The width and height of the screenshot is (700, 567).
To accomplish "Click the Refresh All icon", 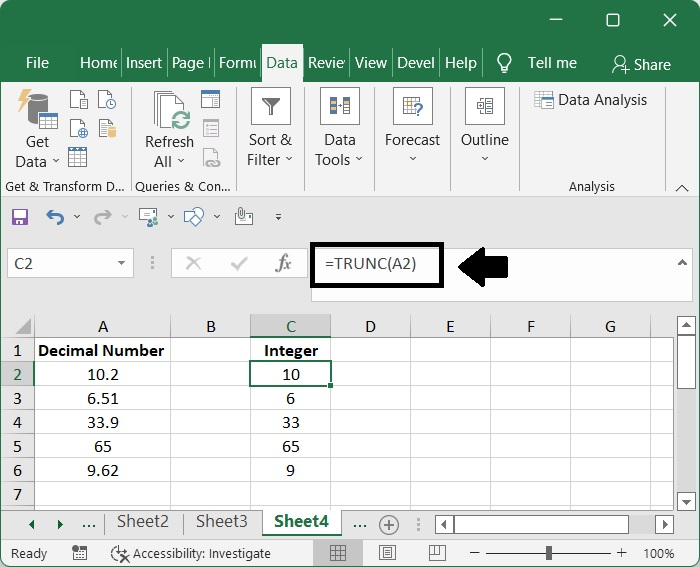I will 169,115.
